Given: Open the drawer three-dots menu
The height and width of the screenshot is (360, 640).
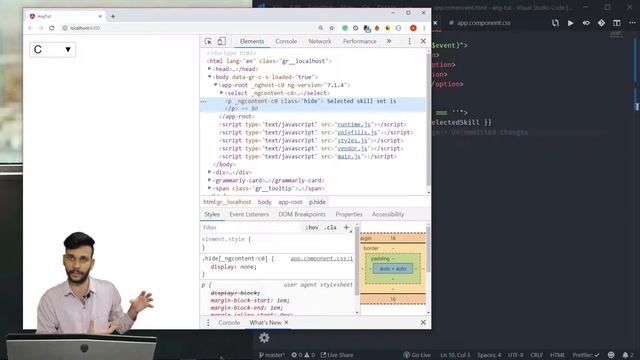Looking at the screenshot, I should (x=208, y=322).
